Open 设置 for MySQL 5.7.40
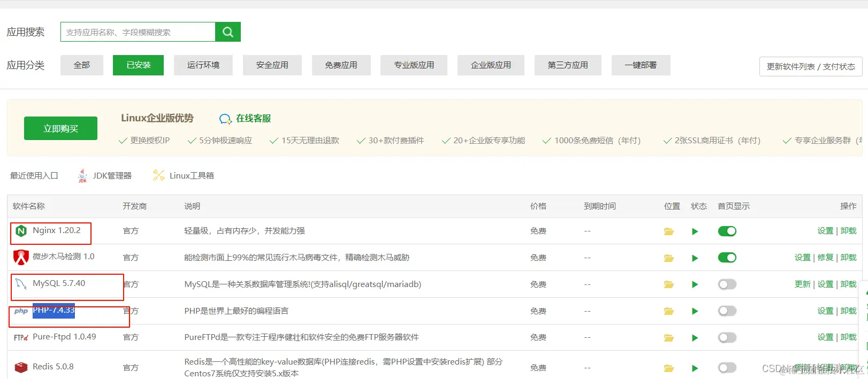Viewport: 868px width, 379px height. (825, 284)
